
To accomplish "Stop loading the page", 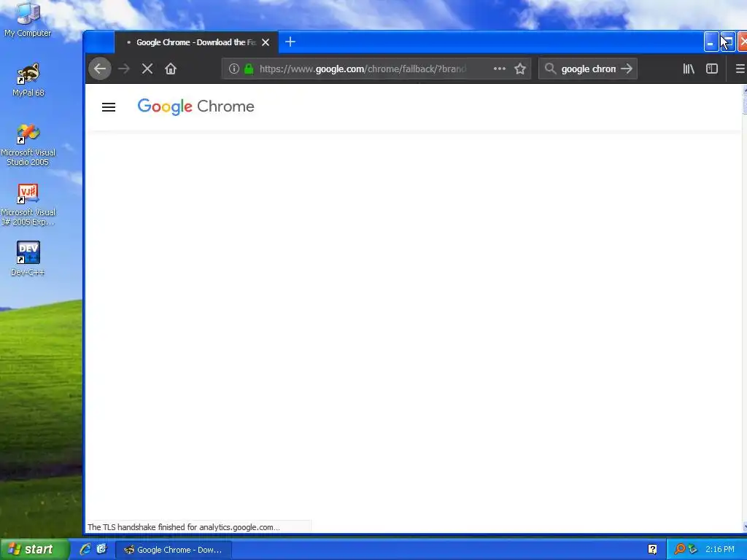I will coord(147,69).
